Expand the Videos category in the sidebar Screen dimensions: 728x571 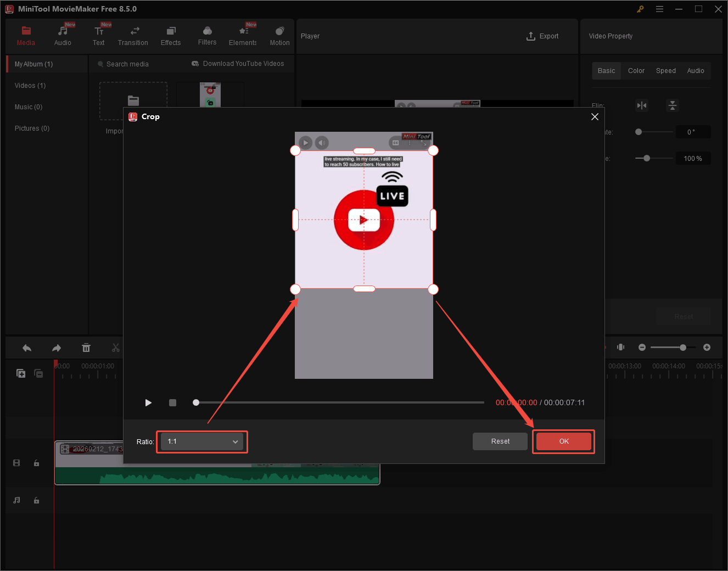(30, 85)
